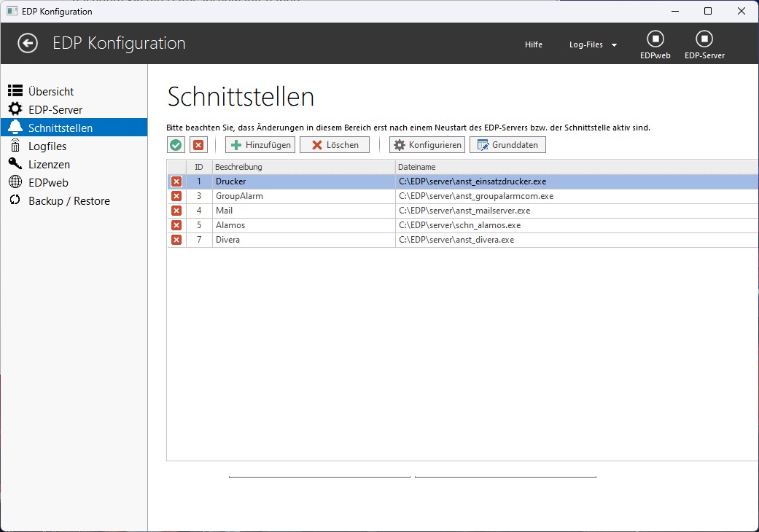This screenshot has width=759, height=532.
Task: Click the EDPweb stop icon in header
Action: (x=655, y=39)
